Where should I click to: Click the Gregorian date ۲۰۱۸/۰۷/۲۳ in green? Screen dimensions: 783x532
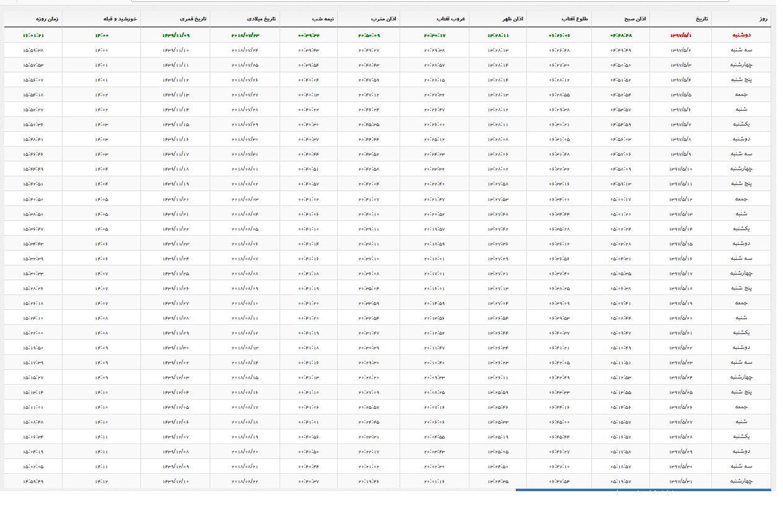tap(244, 35)
